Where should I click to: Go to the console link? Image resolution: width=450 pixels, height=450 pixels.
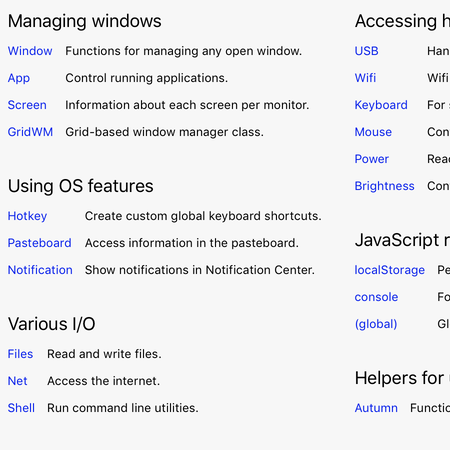click(376, 297)
